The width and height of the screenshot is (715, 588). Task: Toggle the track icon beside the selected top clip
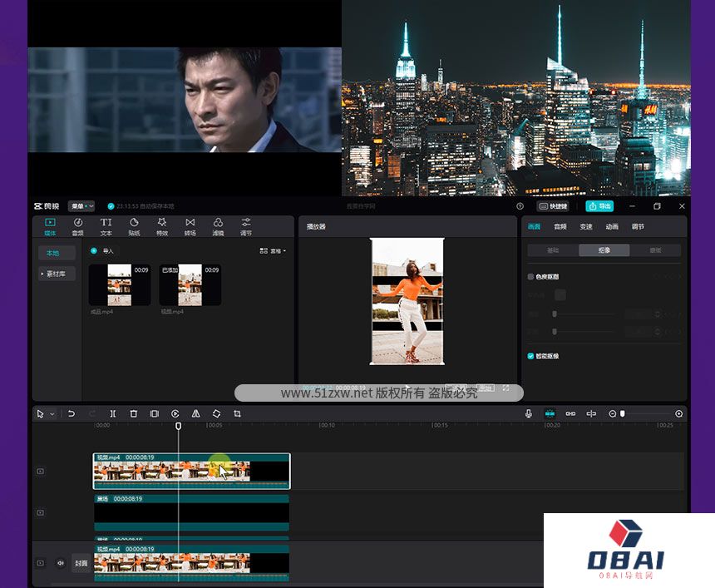41,472
